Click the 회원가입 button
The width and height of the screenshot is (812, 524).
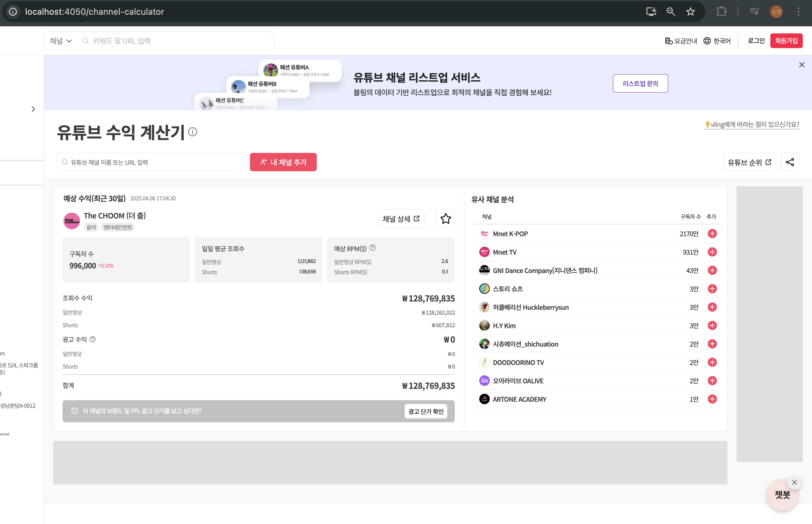pyautogui.click(x=786, y=41)
